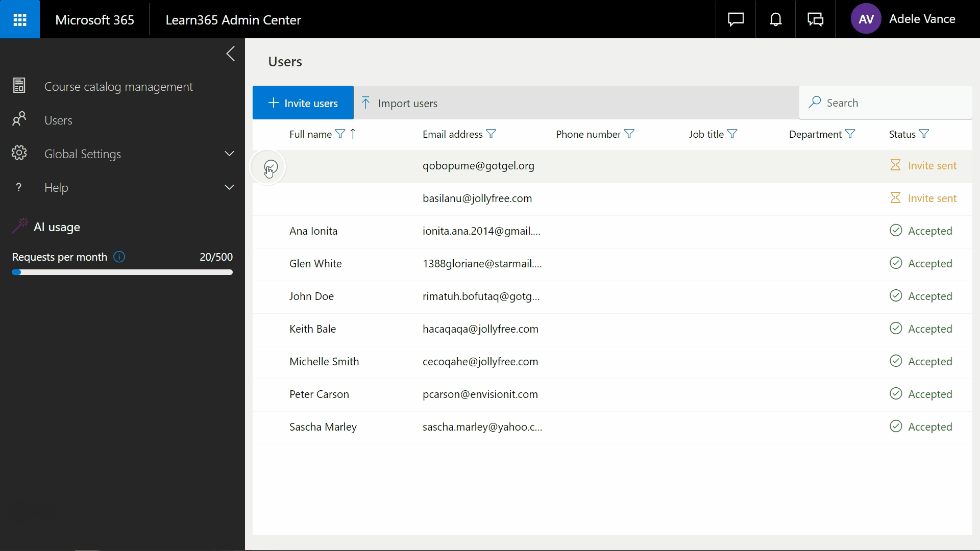Click the Status column filter icon
Viewport: 980px width, 551px height.
tap(924, 134)
